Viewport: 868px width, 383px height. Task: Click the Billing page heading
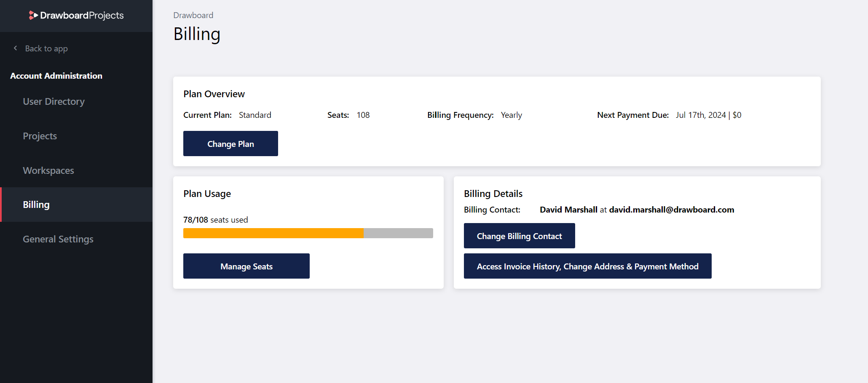click(x=197, y=34)
